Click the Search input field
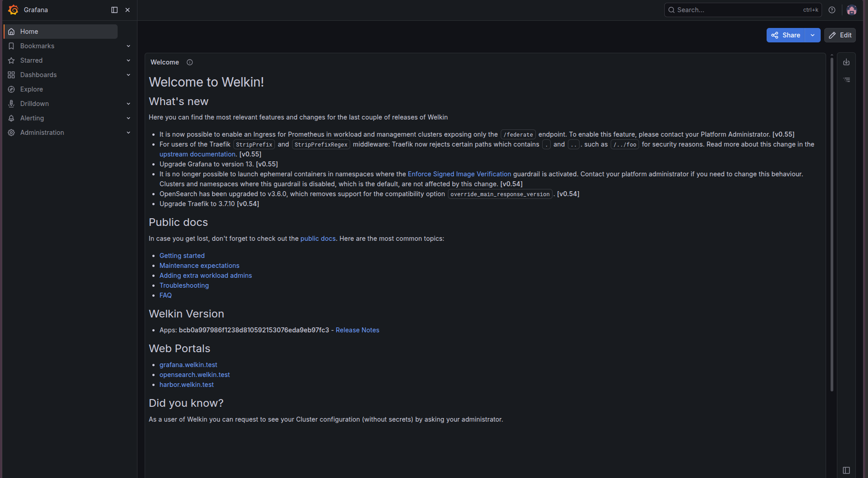The image size is (868, 478). point(743,10)
